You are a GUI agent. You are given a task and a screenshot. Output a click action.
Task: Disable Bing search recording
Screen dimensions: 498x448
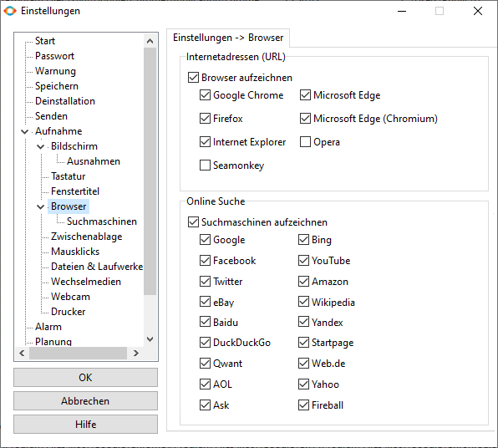point(303,240)
